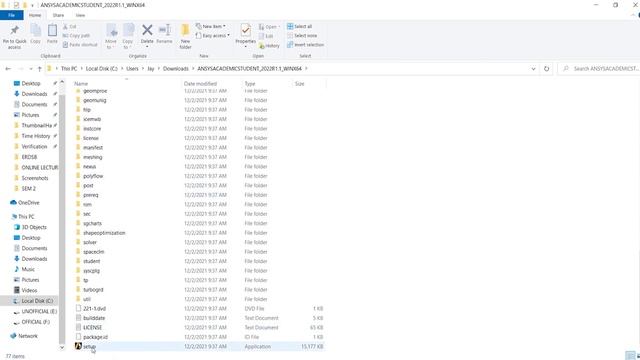Image resolution: width=640 pixels, height=360 pixels.
Task: Expand the address bar history dropdown
Action: pyautogui.click(x=533, y=69)
